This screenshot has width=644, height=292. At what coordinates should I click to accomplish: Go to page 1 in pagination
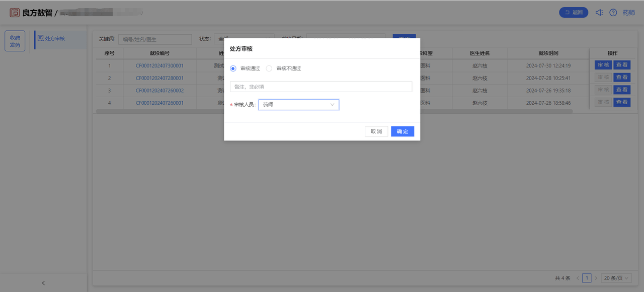click(587, 278)
